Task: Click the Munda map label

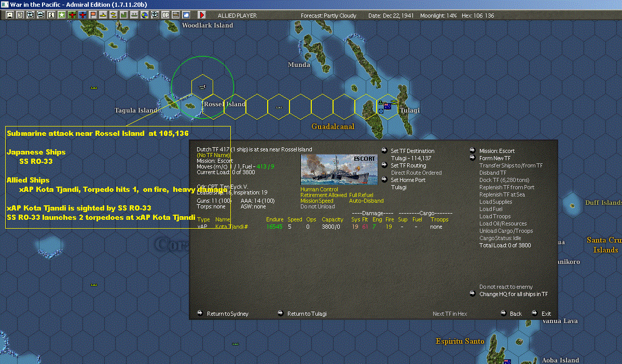Action: (299, 65)
